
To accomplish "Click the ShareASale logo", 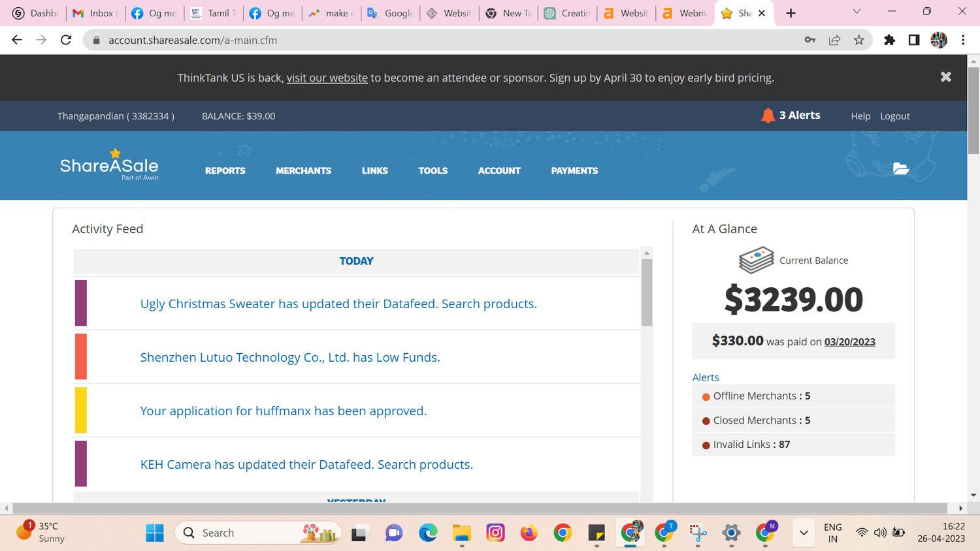I will pyautogui.click(x=109, y=165).
